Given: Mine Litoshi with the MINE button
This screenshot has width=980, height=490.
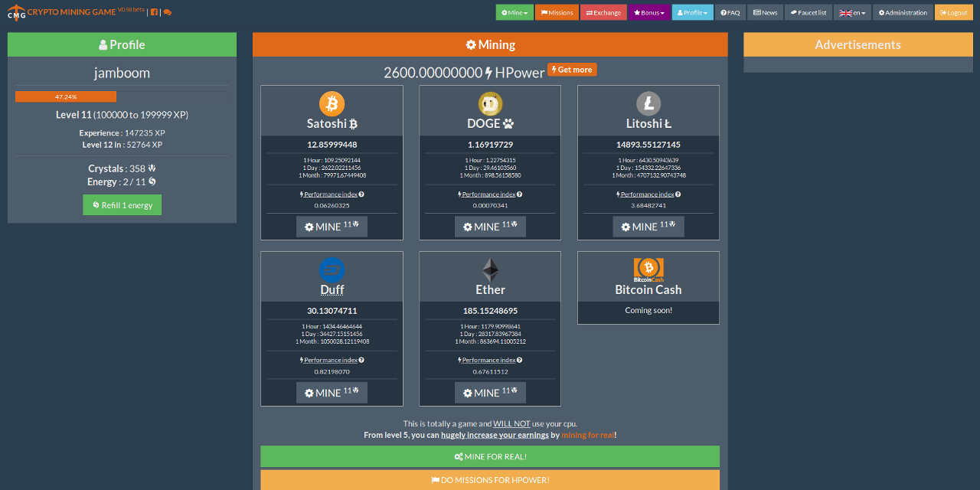Looking at the screenshot, I should click(648, 227).
